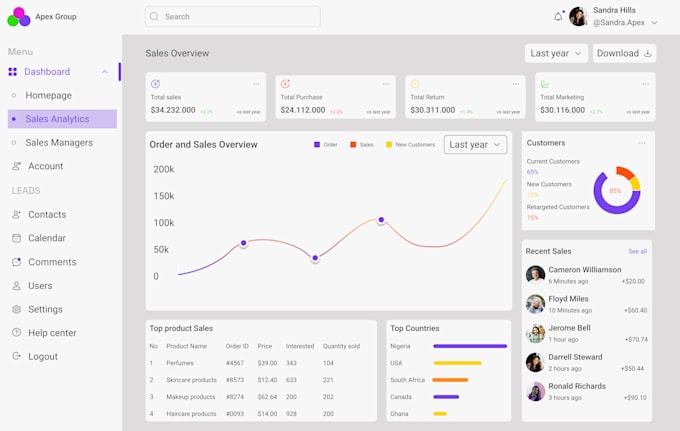
Task: Click the USA country bar
Action: point(458,363)
